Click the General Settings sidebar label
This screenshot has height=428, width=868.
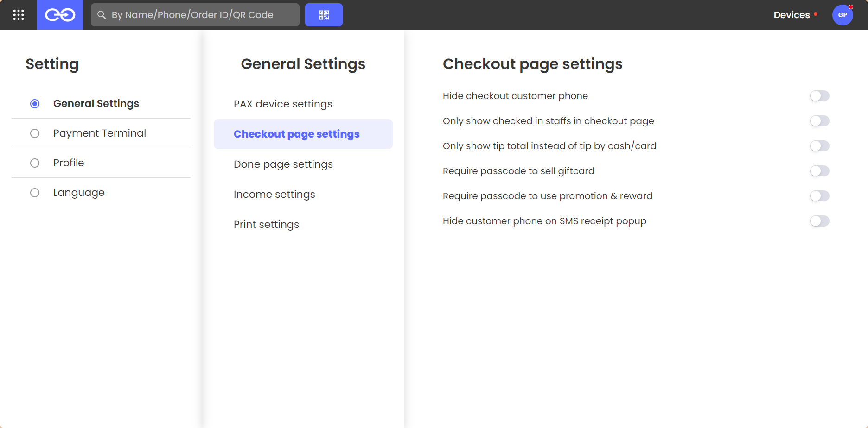point(96,104)
